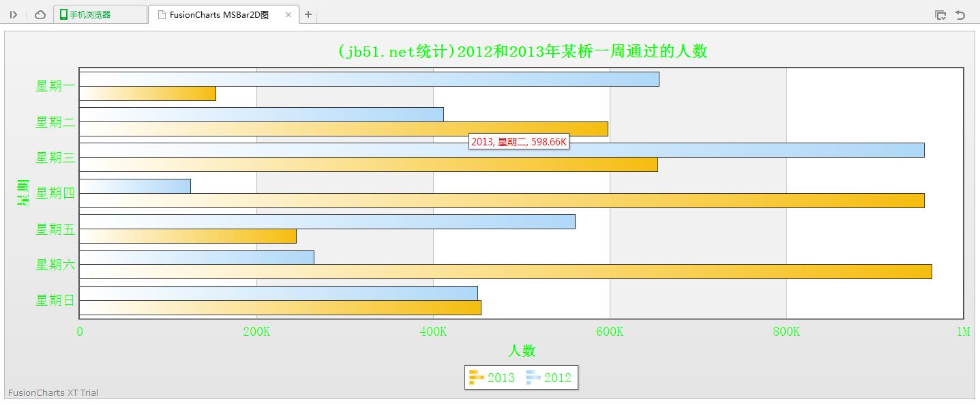Click the yellow 2013 legend bar icon
The width and height of the screenshot is (980, 406).
tap(476, 377)
